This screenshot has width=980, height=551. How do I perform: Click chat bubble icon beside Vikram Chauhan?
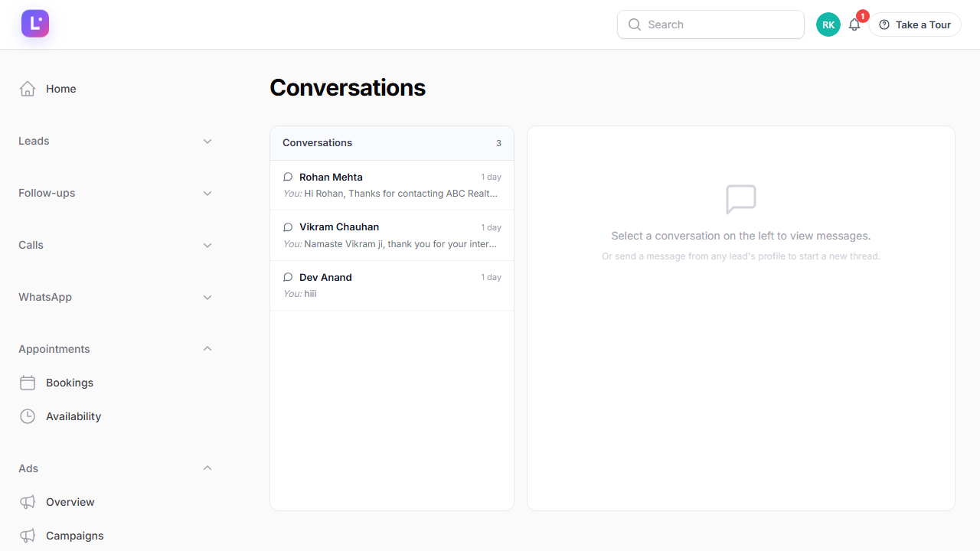[288, 227]
